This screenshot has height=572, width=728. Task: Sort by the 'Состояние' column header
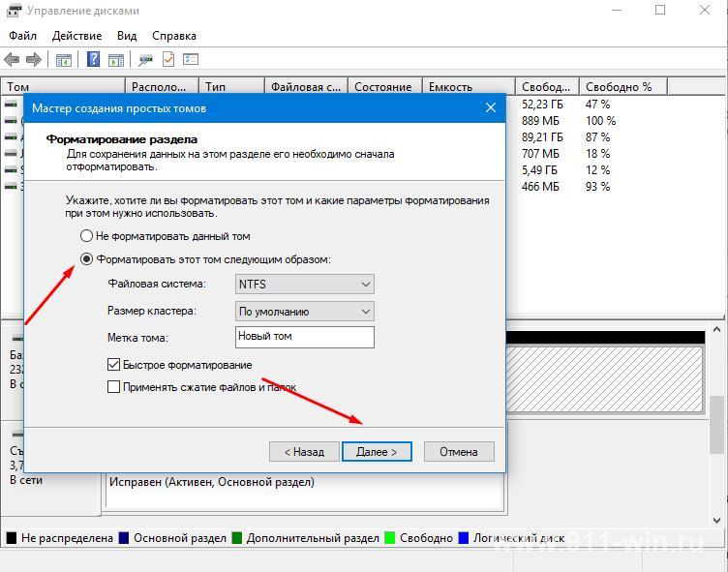tap(385, 87)
